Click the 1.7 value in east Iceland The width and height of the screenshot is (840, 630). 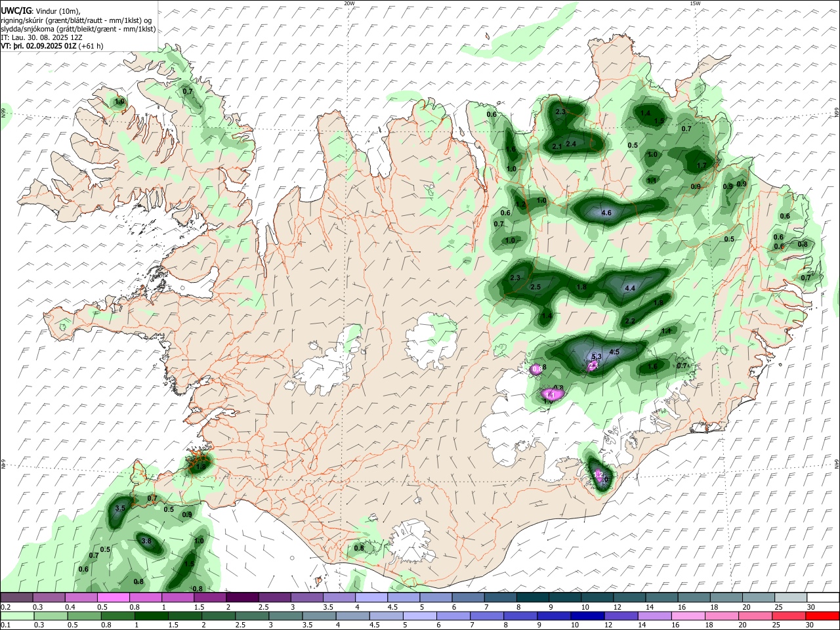pos(701,165)
